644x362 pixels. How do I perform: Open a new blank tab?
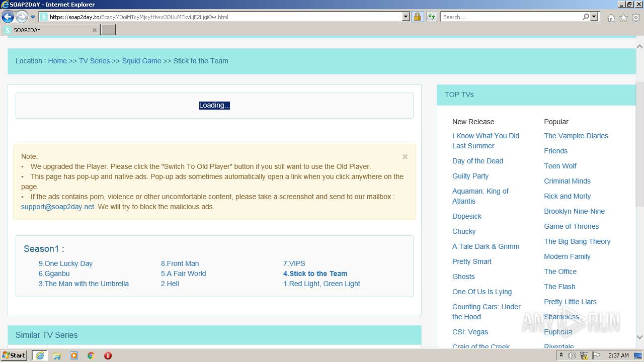pos(108,30)
